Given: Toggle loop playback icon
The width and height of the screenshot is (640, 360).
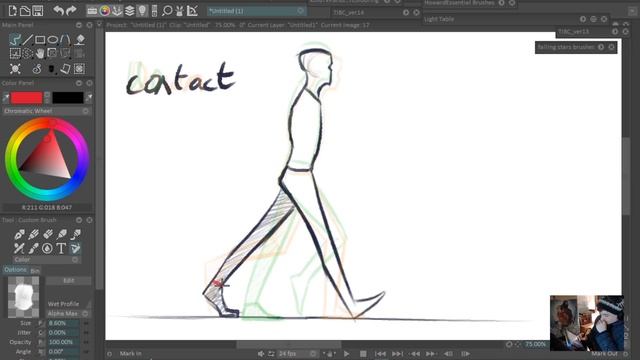Looking at the screenshot, I should click(271, 353).
